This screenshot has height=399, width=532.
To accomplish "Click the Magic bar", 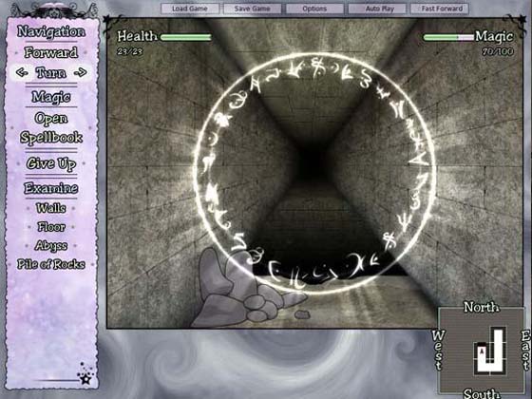I will (x=448, y=37).
